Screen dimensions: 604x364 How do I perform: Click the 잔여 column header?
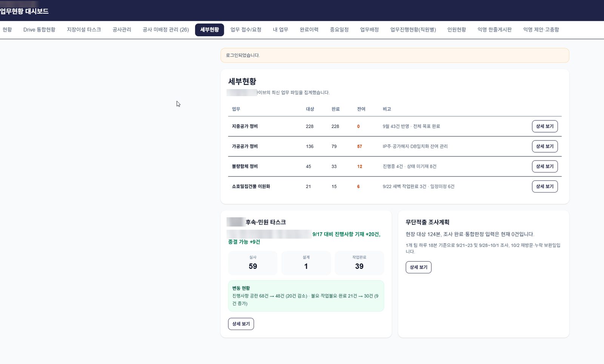point(361,109)
